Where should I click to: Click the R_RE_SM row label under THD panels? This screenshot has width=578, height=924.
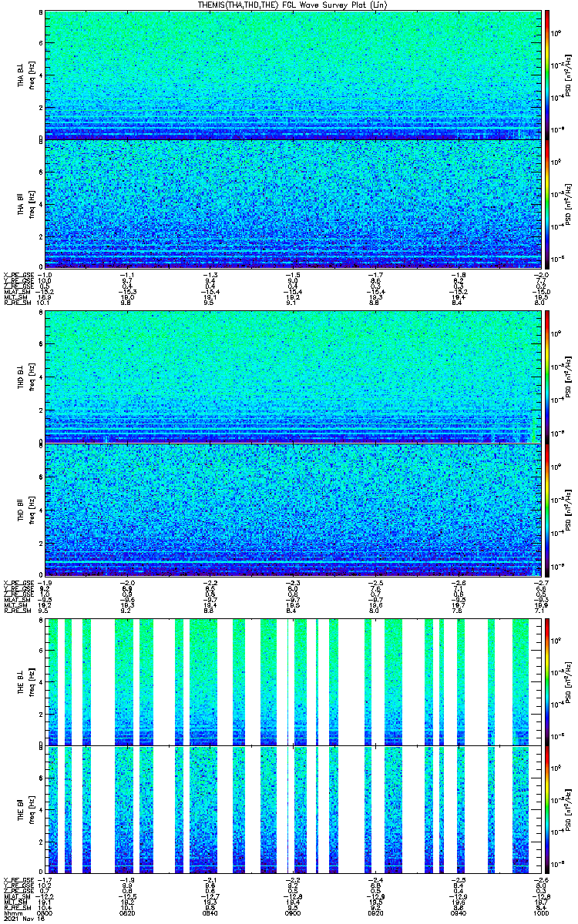[17, 610]
